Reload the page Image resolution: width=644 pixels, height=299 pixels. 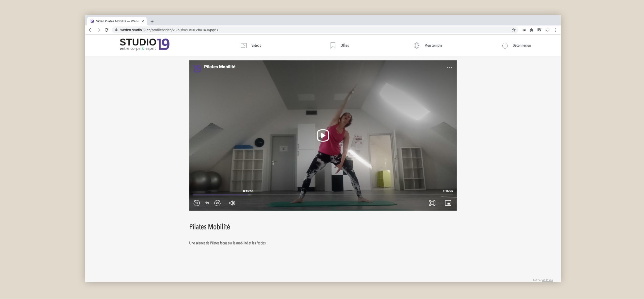coord(106,30)
